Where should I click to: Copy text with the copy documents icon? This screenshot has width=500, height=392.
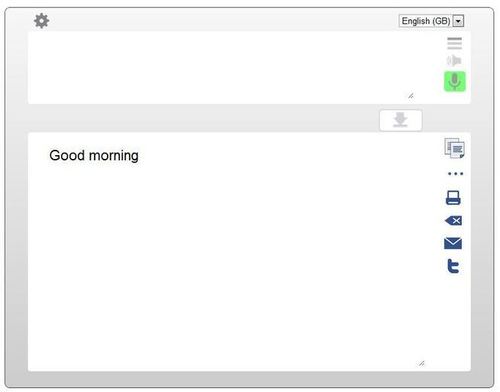tap(454, 148)
